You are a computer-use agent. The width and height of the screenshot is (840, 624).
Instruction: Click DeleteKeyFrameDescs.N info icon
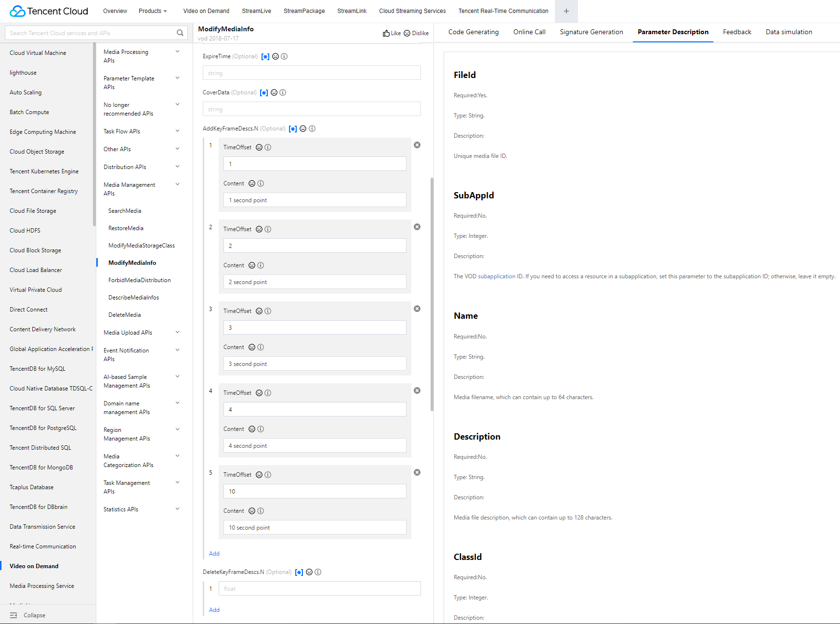pyautogui.click(x=318, y=572)
